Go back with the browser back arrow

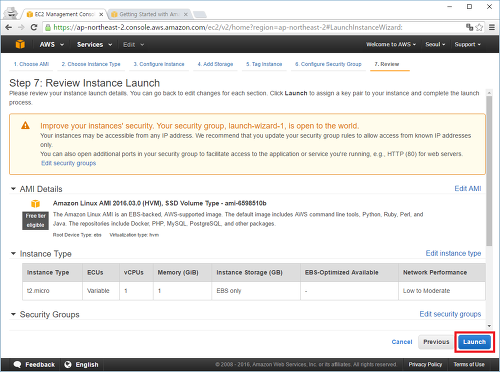tap(9, 27)
